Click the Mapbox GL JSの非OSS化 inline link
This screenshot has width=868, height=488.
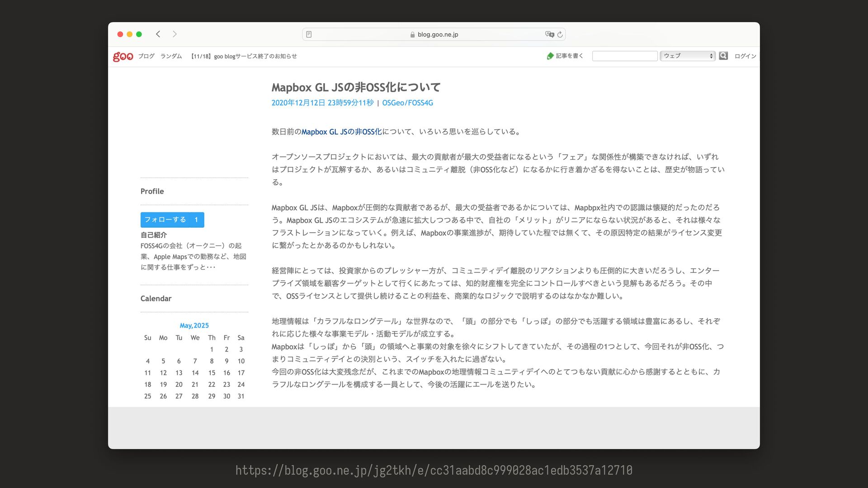341,132
